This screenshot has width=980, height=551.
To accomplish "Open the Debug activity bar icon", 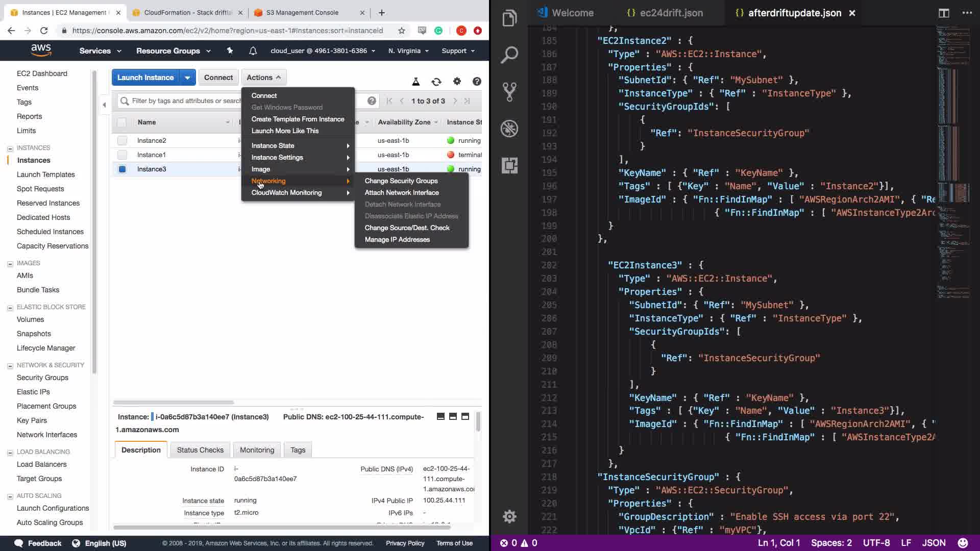I will 509,129.
